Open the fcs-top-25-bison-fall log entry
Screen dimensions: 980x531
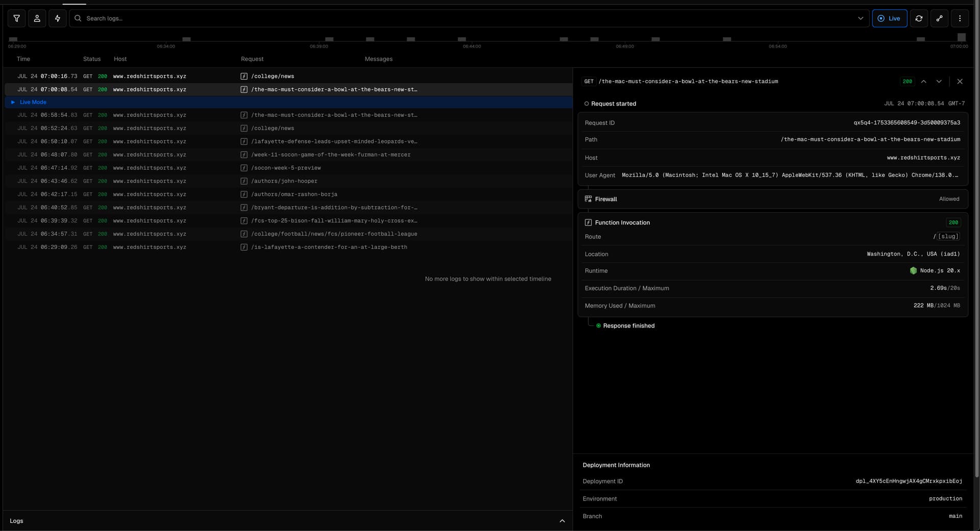288,221
